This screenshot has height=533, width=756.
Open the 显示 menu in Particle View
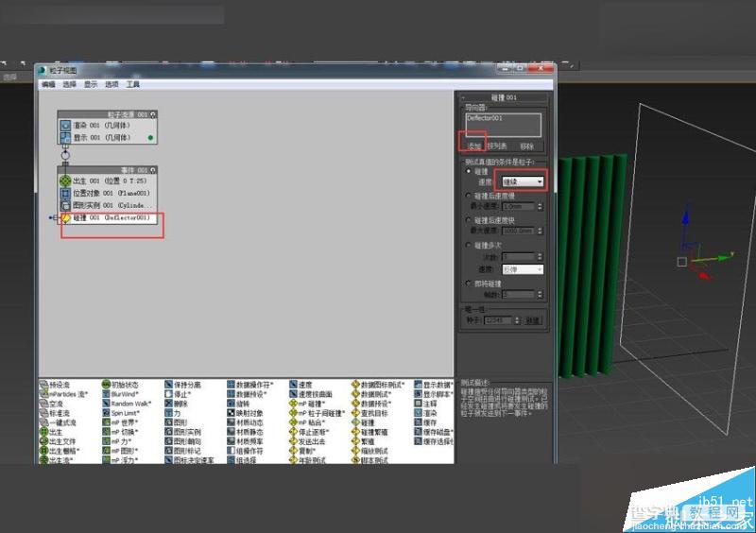coord(91,84)
